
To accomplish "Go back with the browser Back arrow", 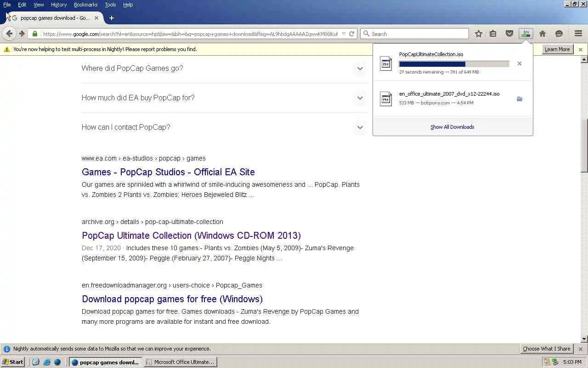I will 9,34.
